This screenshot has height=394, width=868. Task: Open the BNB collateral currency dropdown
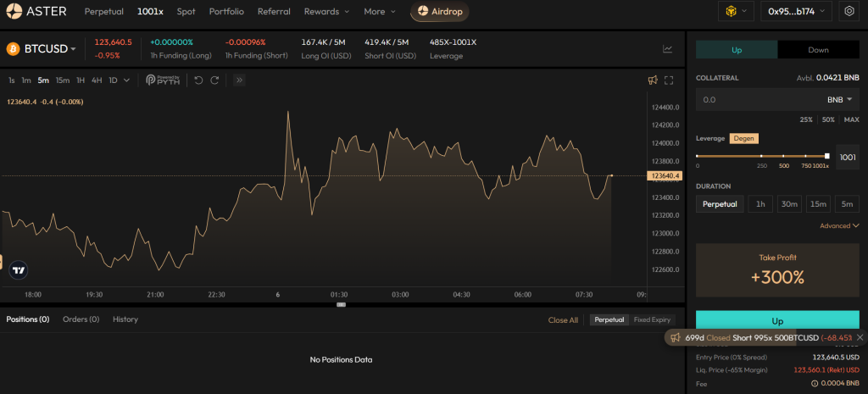838,100
